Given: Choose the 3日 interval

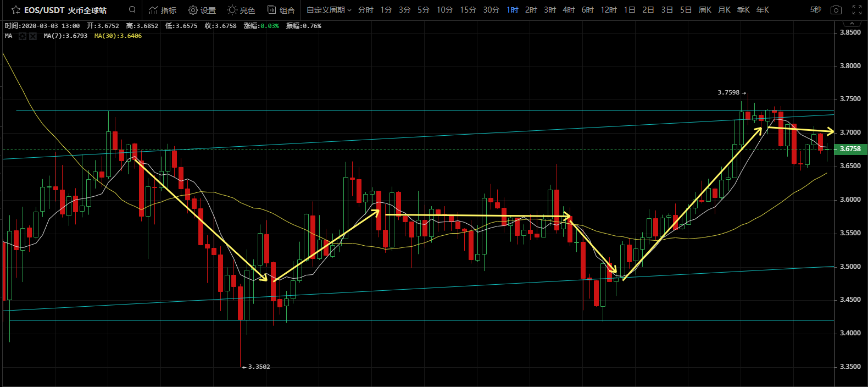Looking at the screenshot, I should (667, 10).
